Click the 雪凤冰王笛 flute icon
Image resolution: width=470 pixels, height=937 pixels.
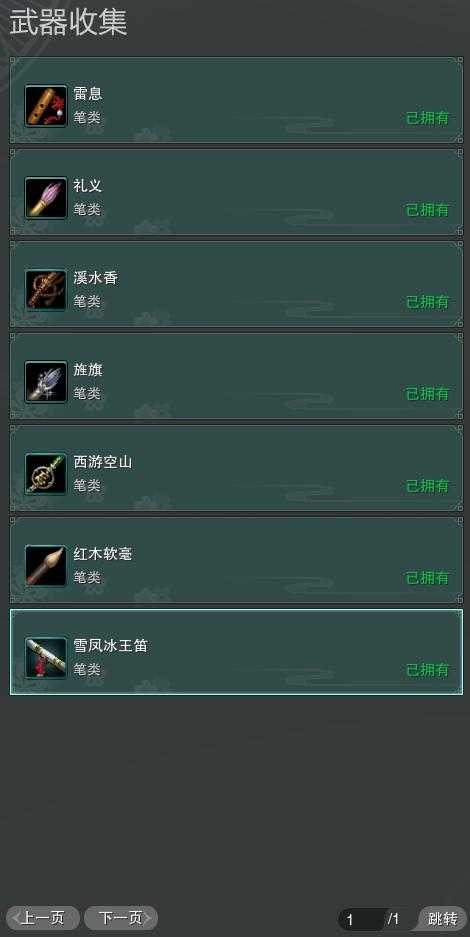pyautogui.click(x=46, y=658)
